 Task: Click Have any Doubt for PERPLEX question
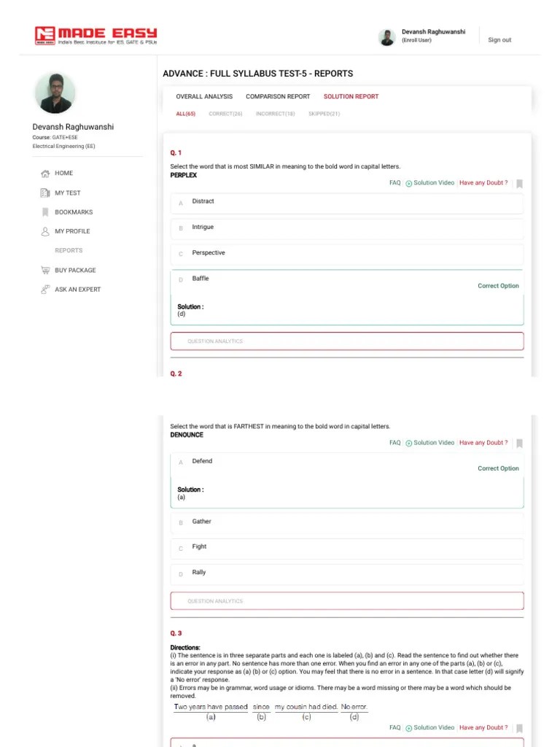[483, 183]
